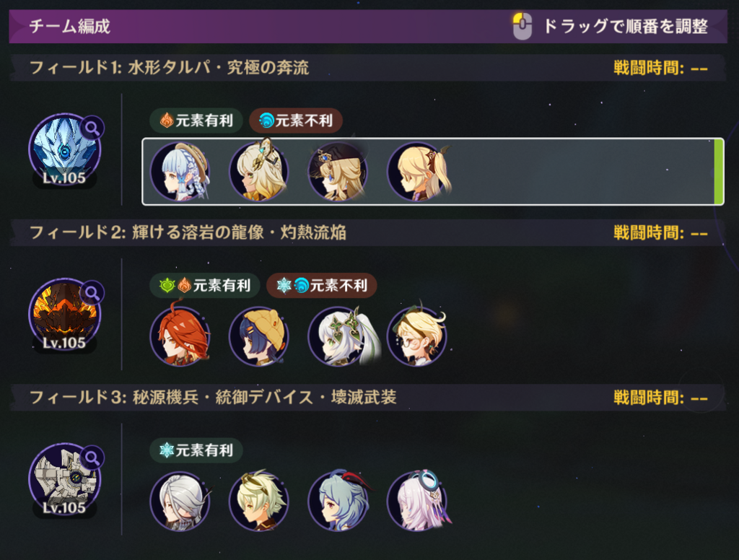739x560 pixels.
Task: Click the Field 1 hydro 元素不利 tag
Action: click(x=295, y=121)
